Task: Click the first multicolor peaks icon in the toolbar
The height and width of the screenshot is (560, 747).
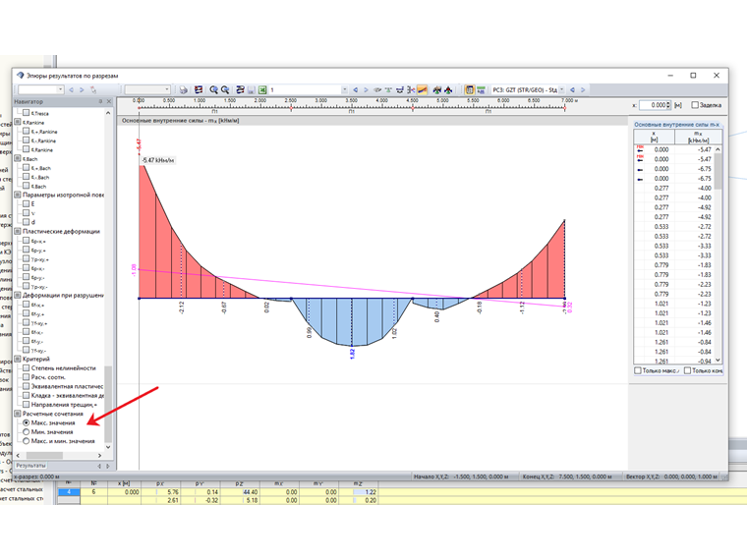Action: click(x=436, y=89)
